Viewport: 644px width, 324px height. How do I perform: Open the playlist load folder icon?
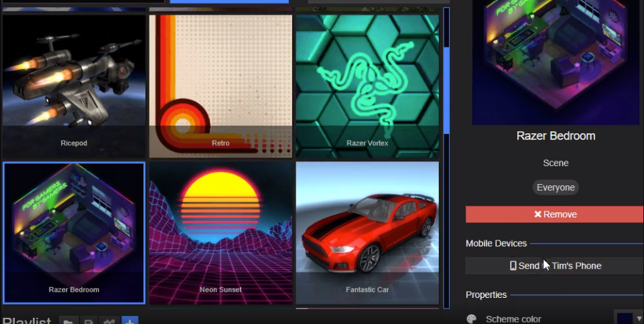pyautogui.click(x=68, y=321)
